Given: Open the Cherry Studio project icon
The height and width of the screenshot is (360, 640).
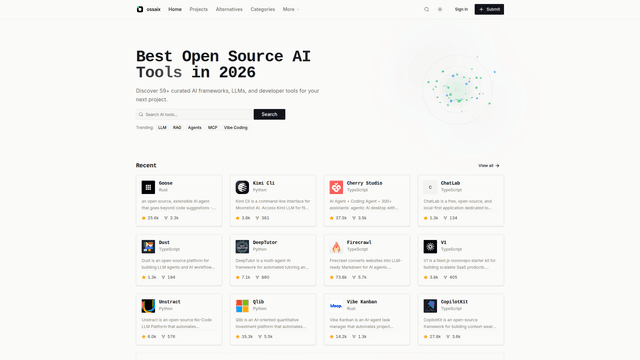Looking at the screenshot, I should (x=336, y=187).
